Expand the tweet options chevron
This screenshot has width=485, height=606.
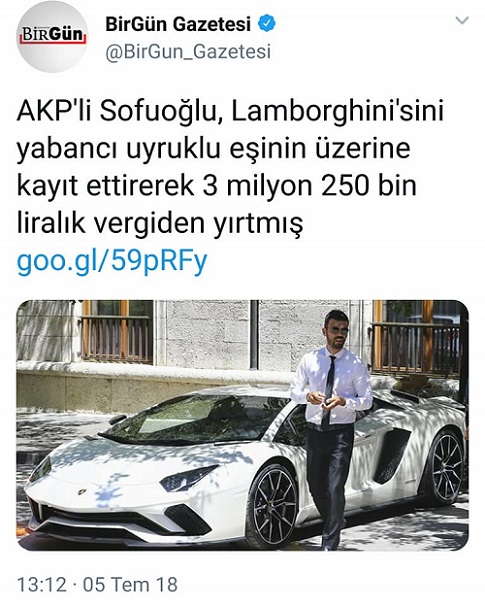(462, 20)
